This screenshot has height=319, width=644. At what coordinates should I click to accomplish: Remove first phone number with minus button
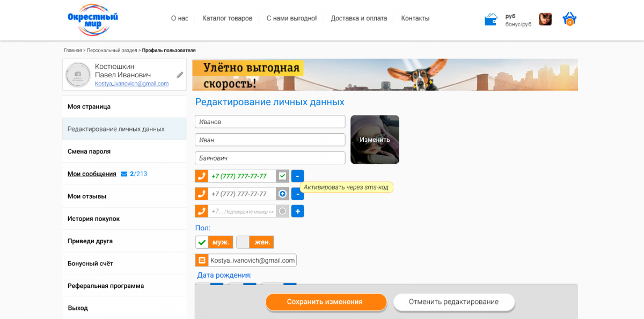[x=297, y=176]
